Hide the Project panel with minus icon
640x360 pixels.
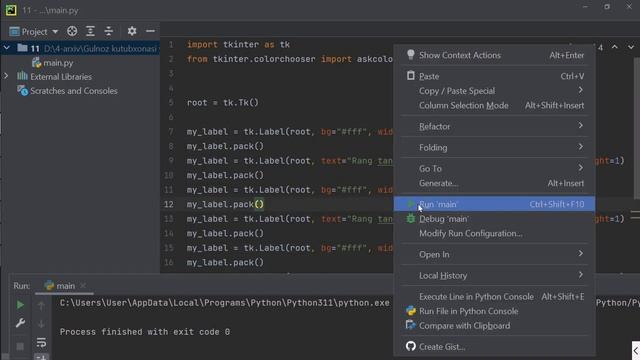point(150,31)
